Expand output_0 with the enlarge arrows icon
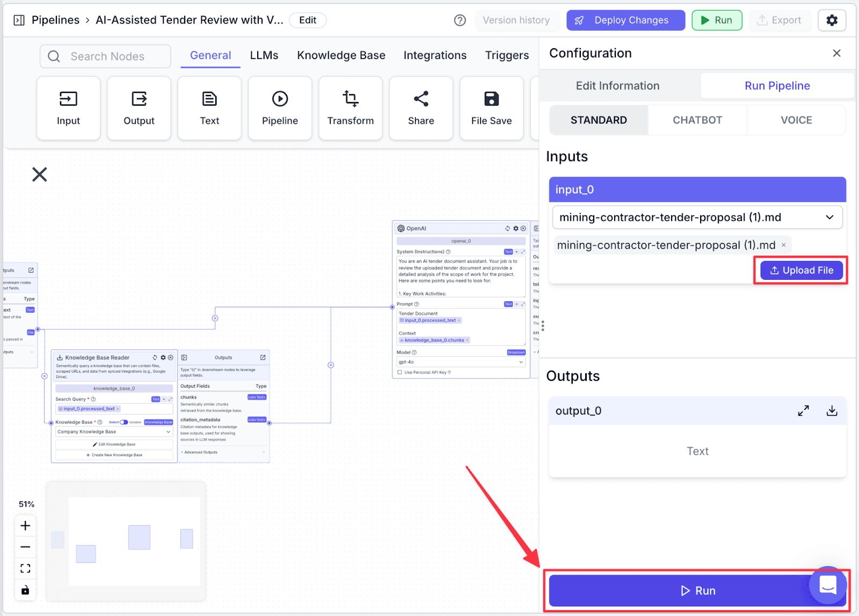Screen dimensions: 859x616 (803, 411)
